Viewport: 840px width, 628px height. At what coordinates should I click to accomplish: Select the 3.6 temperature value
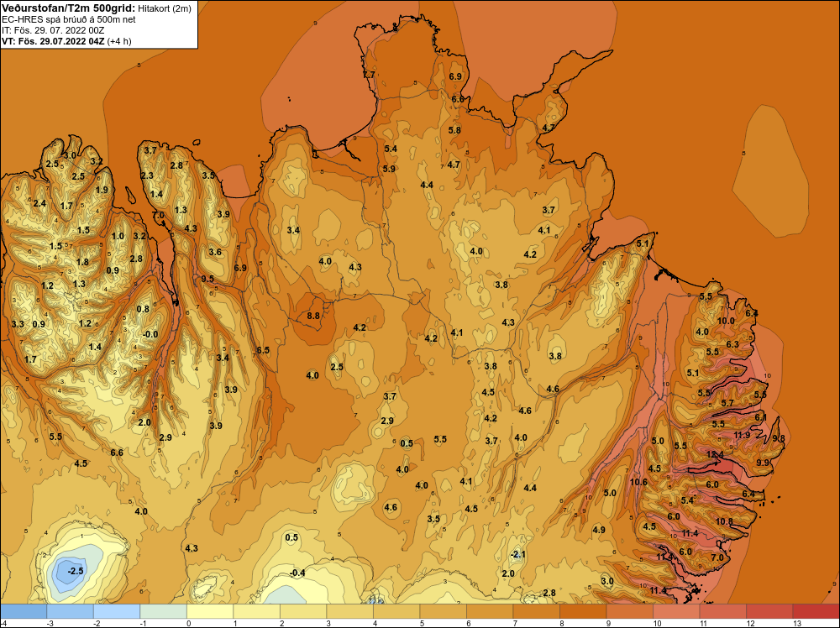(x=215, y=252)
